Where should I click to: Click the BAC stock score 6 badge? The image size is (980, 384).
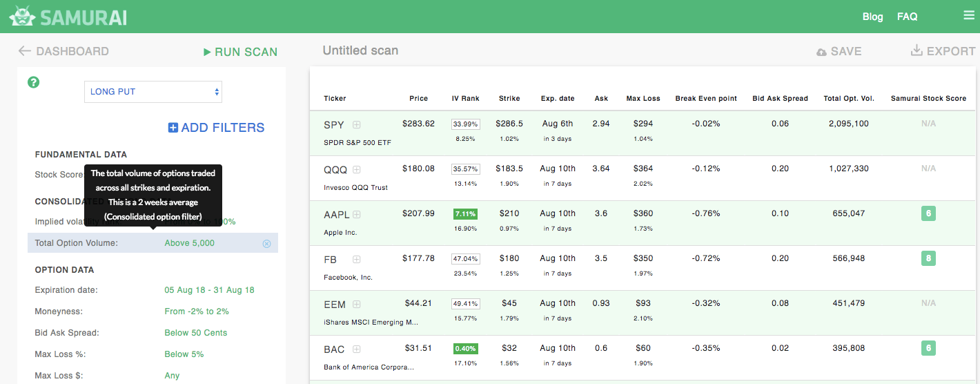pos(928,348)
